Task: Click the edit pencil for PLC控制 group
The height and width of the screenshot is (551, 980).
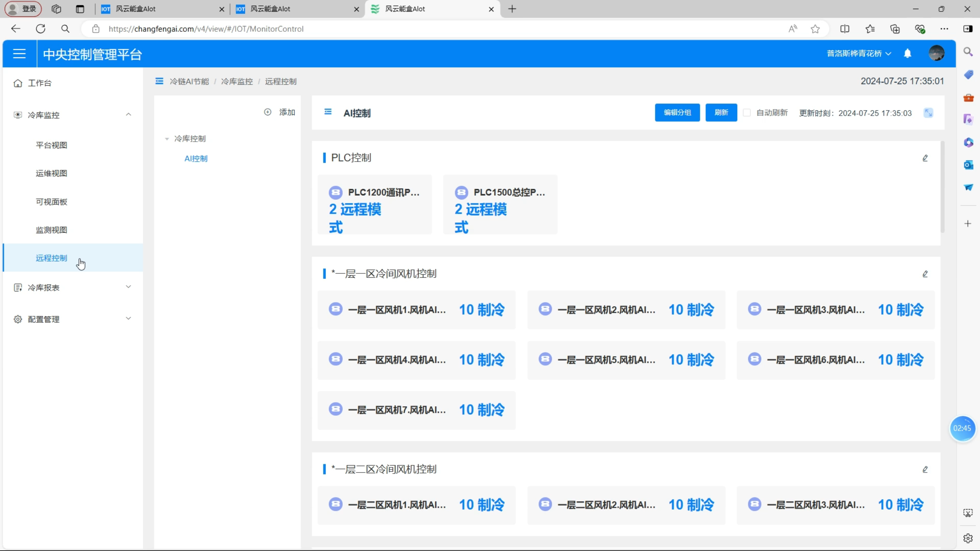Action: (925, 158)
